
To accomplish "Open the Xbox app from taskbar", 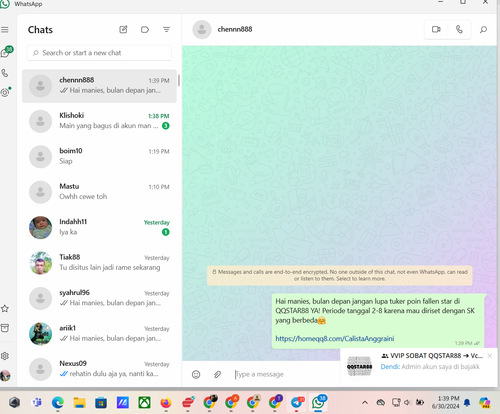I will tap(144, 403).
